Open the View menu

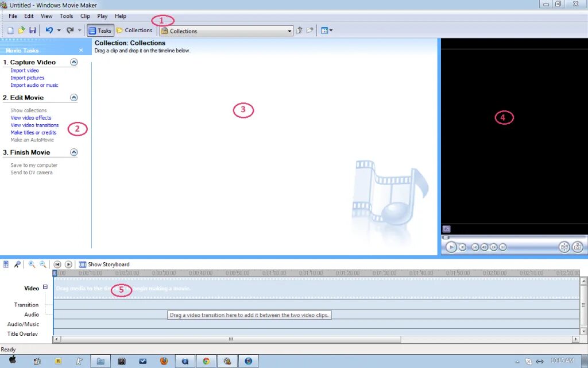47,16
